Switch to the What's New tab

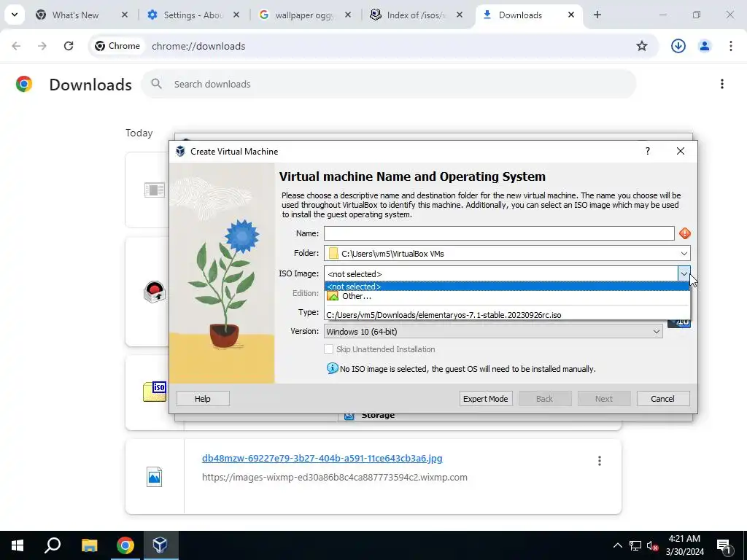point(75,15)
